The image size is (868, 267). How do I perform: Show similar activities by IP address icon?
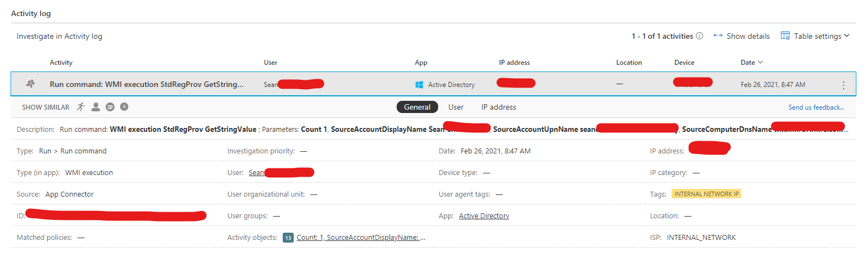(110, 107)
